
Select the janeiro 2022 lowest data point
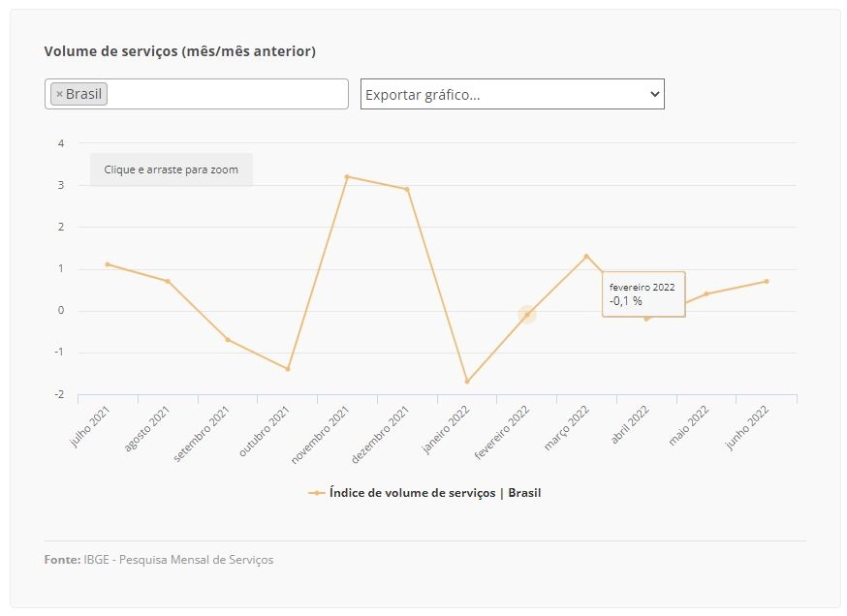pos(467,382)
